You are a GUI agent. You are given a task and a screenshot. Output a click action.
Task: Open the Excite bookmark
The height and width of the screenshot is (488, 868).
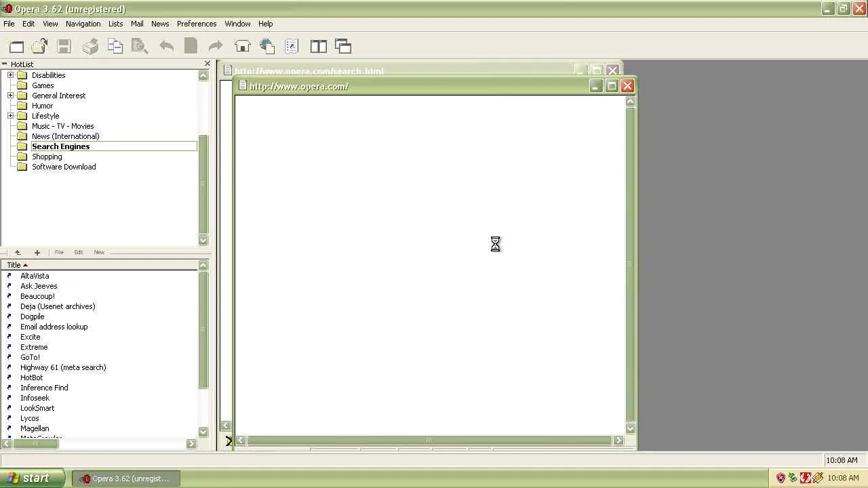(x=30, y=337)
